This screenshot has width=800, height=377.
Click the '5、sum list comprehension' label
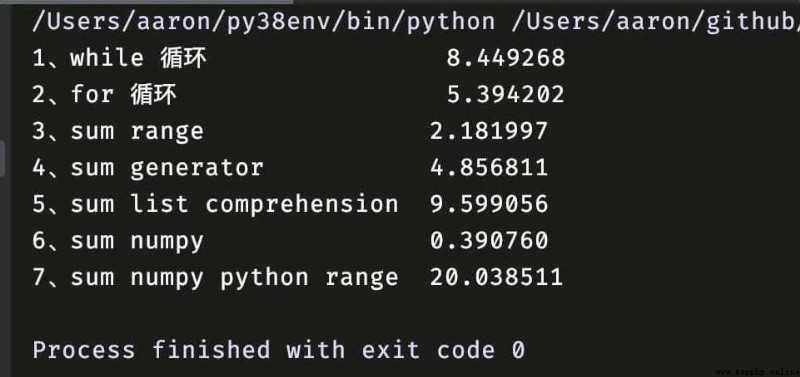215,205
